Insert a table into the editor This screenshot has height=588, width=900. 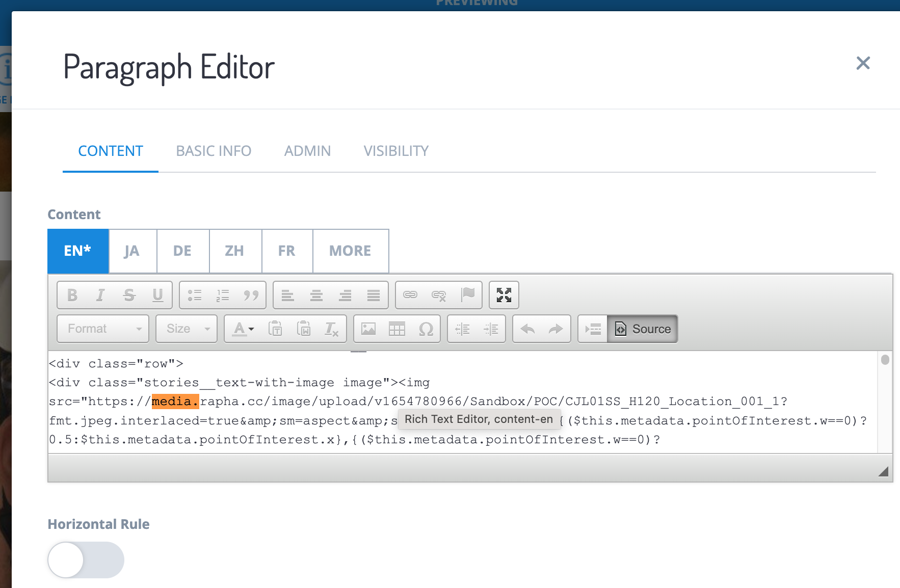(396, 329)
